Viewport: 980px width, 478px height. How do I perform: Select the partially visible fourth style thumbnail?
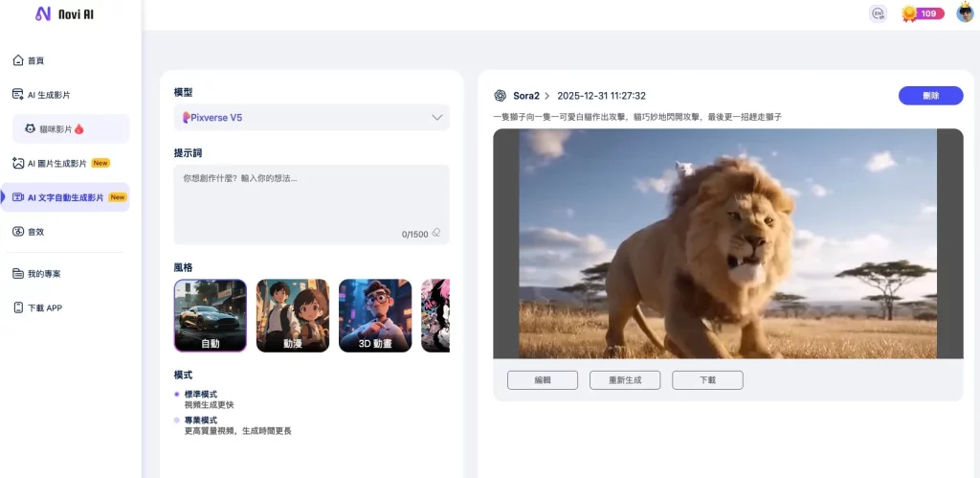(435, 315)
